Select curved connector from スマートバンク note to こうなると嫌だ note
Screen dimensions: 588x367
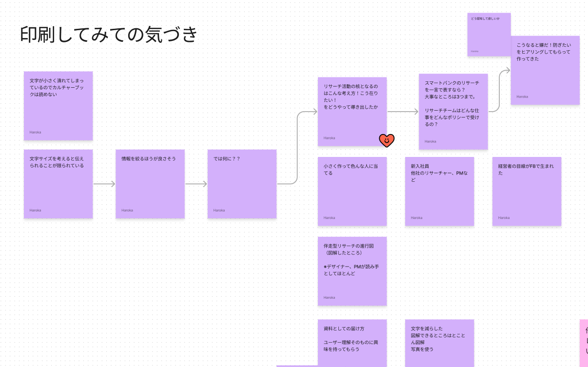(499, 91)
